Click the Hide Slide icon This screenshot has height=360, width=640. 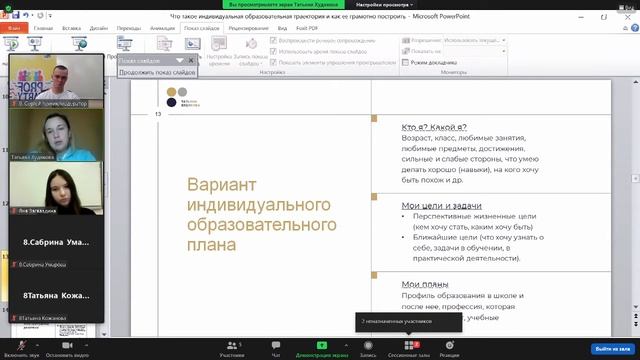(x=192, y=44)
